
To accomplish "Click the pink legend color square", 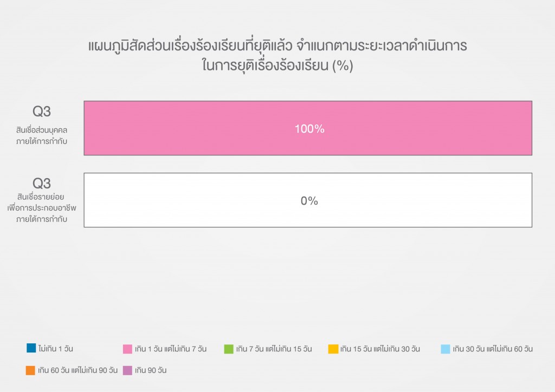I will pyautogui.click(x=128, y=349).
